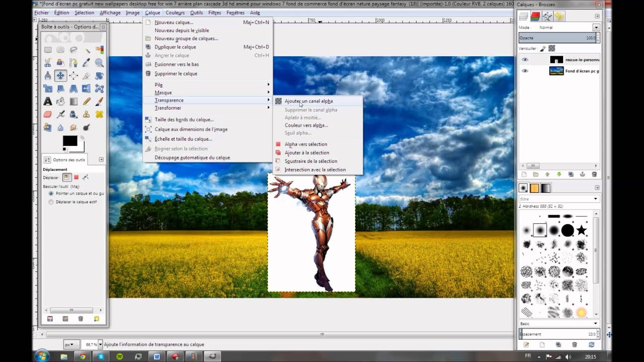Toggle lock alpha channel checkerboard icon
Viewport: 644px width, 362px height.
tap(552, 48)
